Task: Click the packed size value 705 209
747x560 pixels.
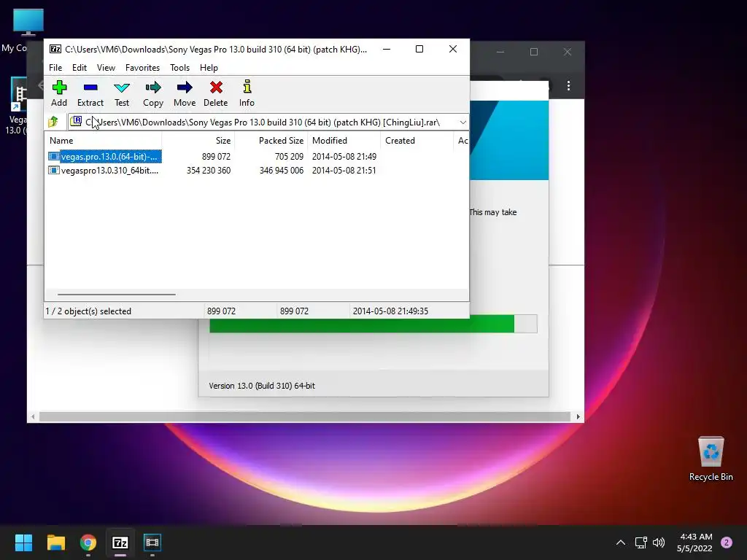Action: coord(289,156)
